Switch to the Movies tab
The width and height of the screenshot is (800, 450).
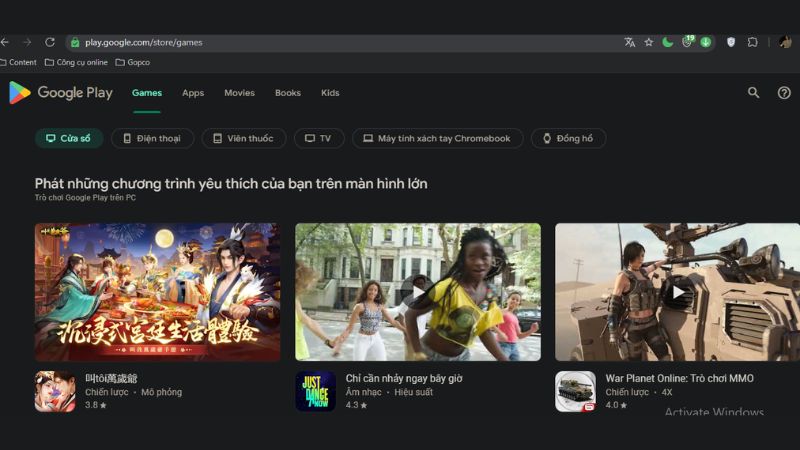[239, 93]
